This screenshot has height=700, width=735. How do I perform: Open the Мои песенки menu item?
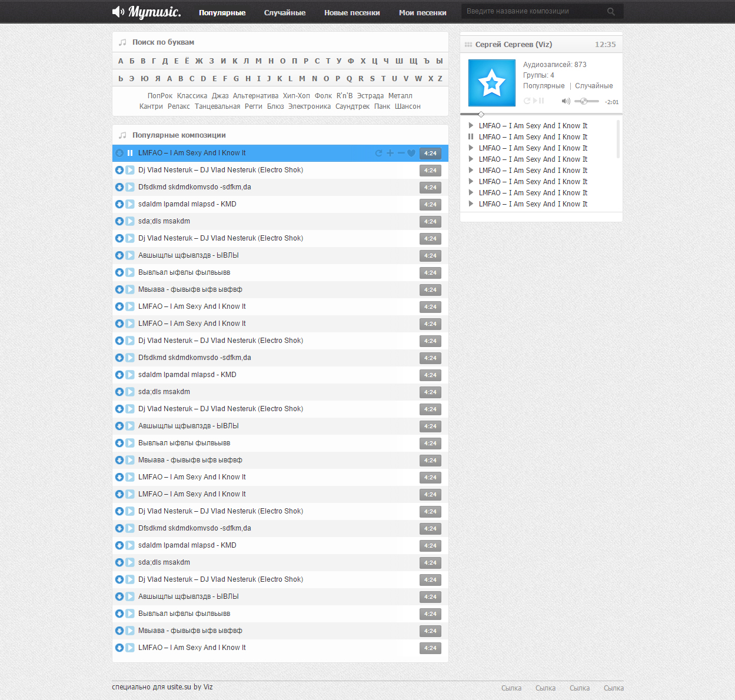coord(423,12)
